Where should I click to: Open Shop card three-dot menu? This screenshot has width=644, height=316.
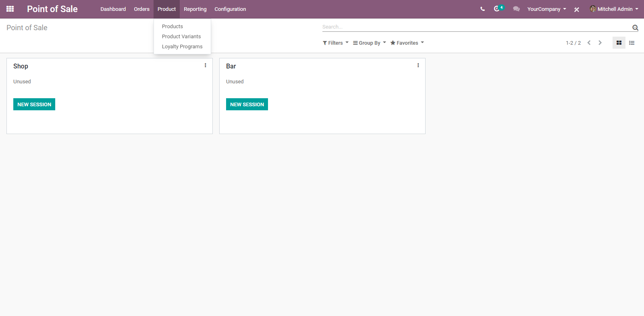tap(206, 65)
